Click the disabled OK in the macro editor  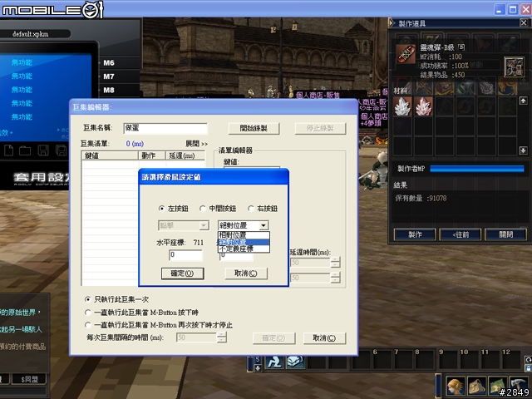point(273,338)
